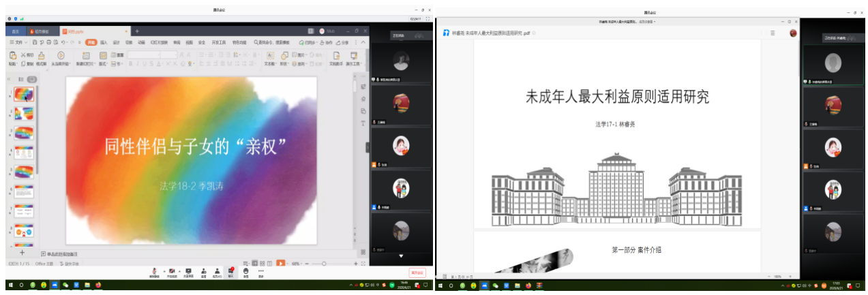Open the File menu in WPS
Image resolution: width=868 pixels, height=295 pixels.
click(x=18, y=42)
